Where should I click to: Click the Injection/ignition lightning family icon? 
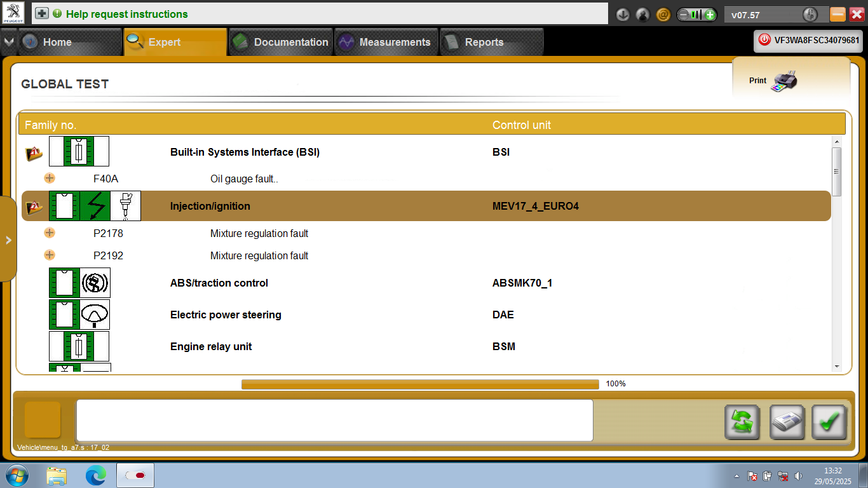pos(95,206)
